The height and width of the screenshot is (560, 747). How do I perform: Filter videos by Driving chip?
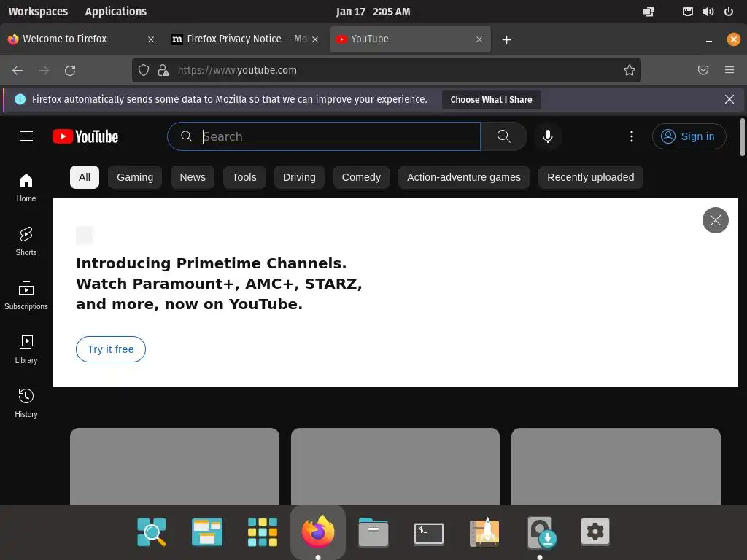(299, 177)
